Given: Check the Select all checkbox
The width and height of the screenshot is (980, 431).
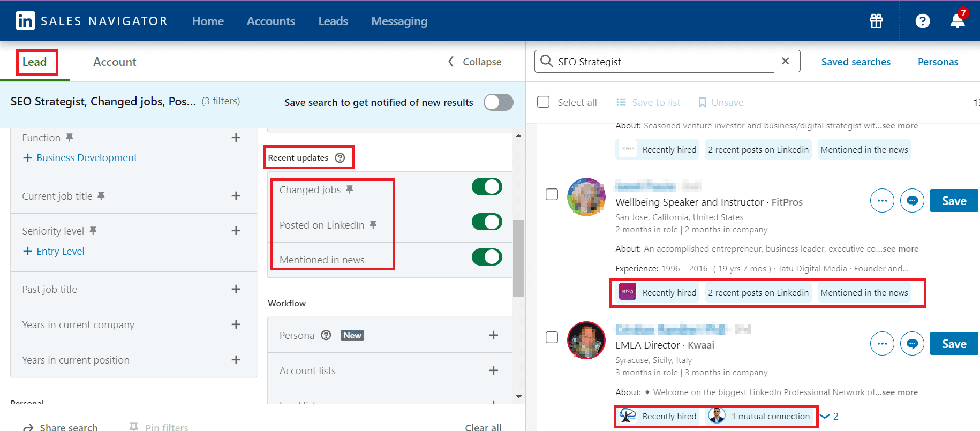Looking at the screenshot, I should 544,102.
